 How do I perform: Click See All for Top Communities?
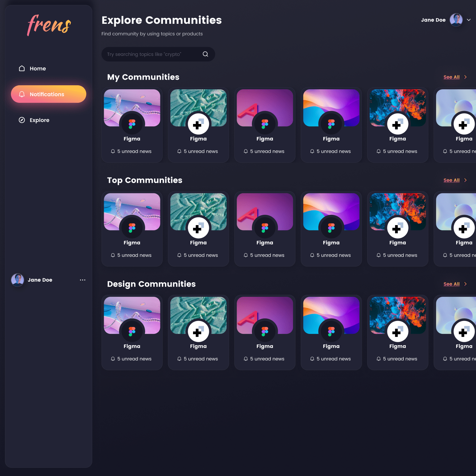(451, 180)
